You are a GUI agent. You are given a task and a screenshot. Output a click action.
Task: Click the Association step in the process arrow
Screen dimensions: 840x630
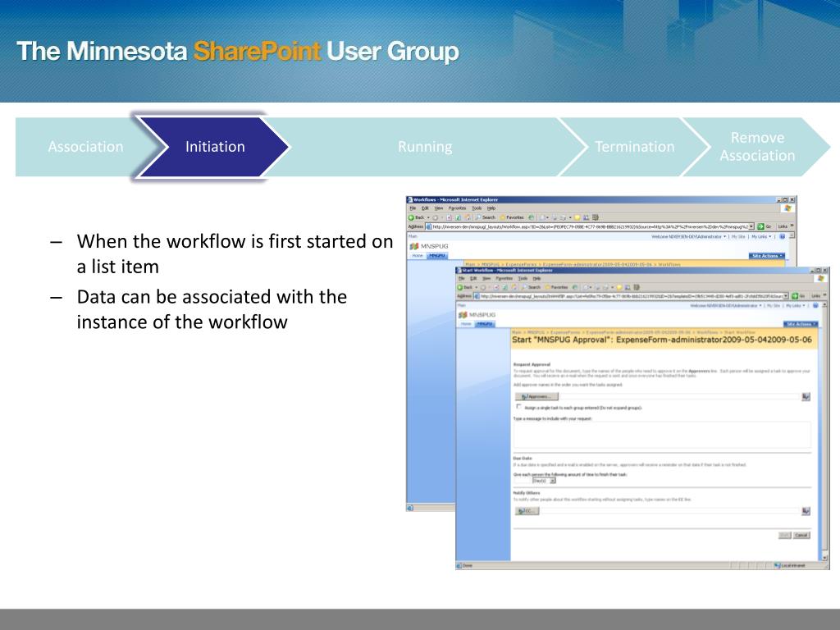click(85, 147)
